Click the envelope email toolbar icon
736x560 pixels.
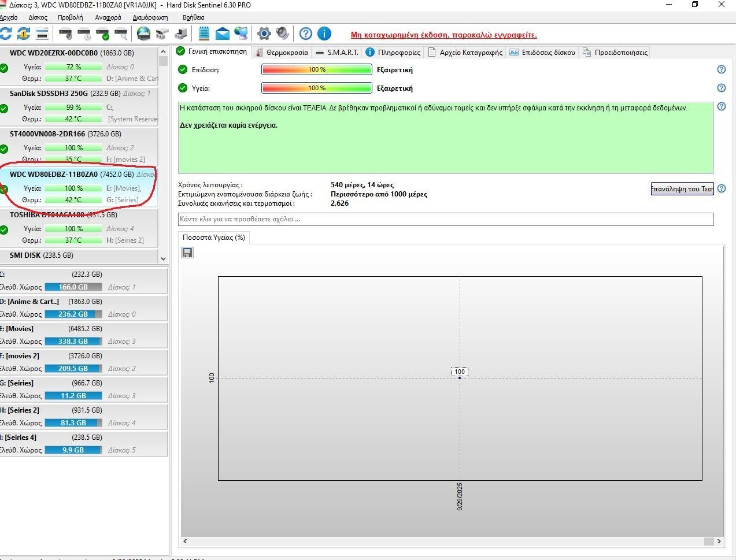(x=223, y=34)
